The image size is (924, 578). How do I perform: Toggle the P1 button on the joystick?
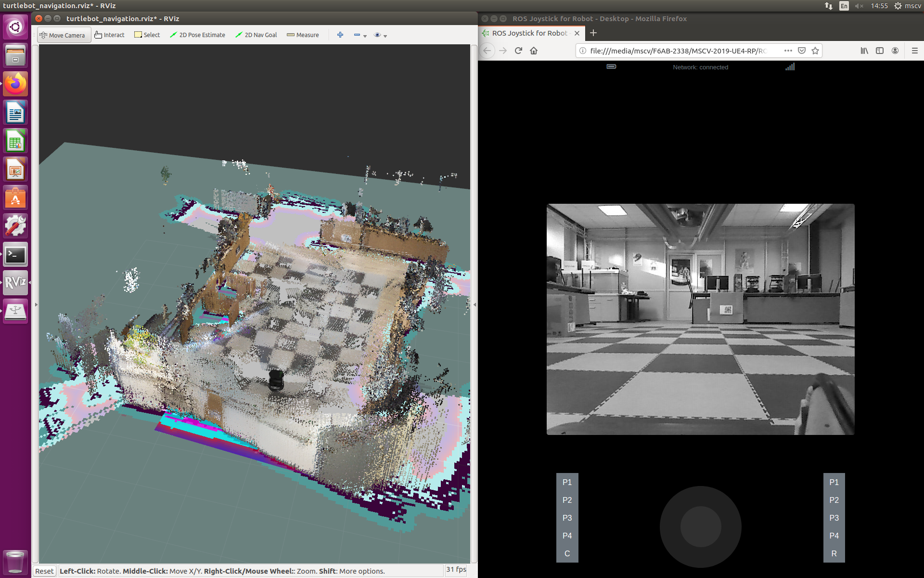click(x=567, y=482)
